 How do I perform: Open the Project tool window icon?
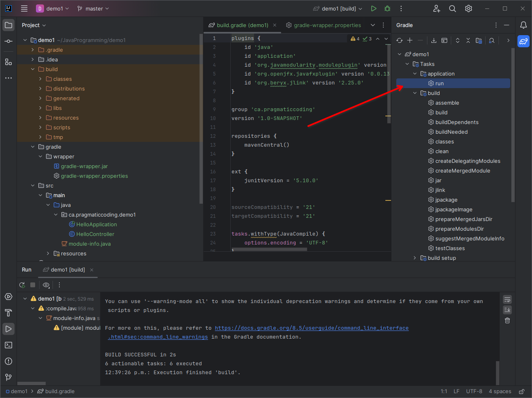[x=8, y=25]
